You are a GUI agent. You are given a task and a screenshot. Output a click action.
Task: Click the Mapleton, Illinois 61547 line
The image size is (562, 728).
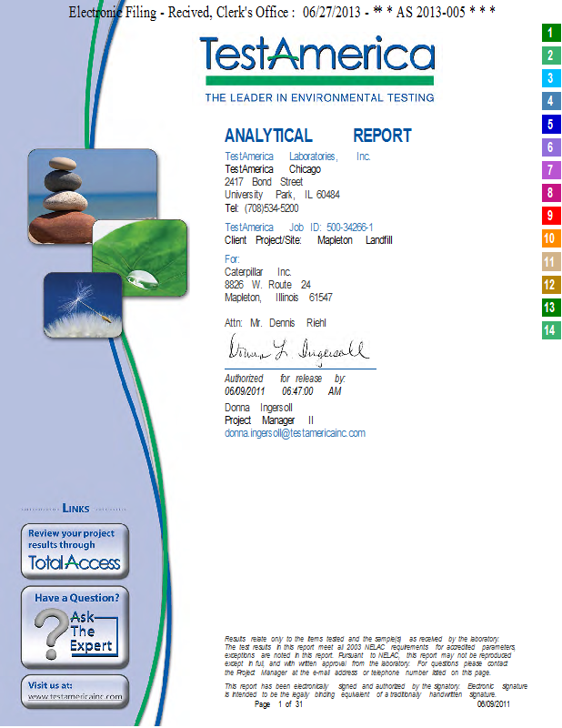[x=278, y=298]
